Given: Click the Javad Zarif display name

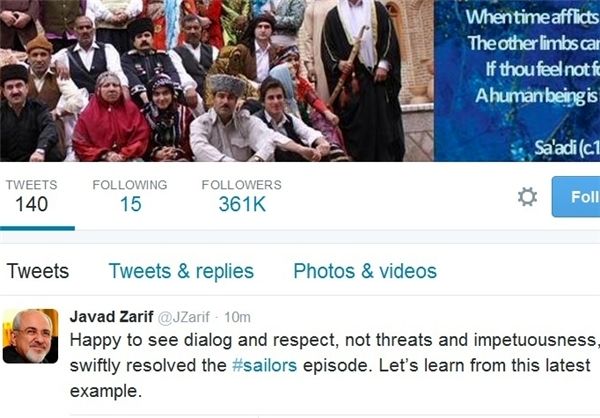Looking at the screenshot, I should (111, 317).
